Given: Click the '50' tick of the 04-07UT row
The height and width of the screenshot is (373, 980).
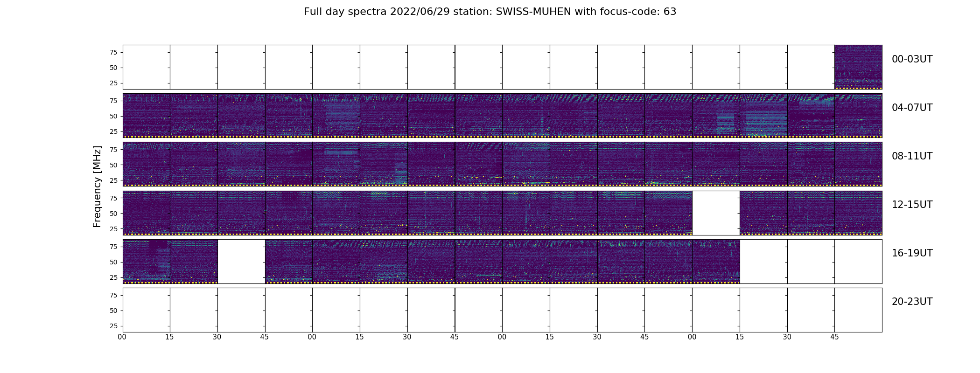Looking at the screenshot, I should point(113,116).
